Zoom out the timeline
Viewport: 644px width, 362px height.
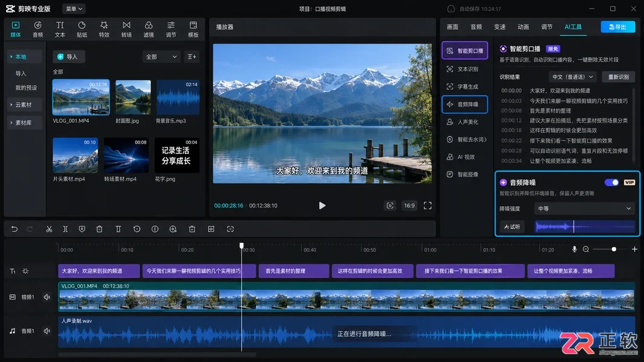(x=586, y=249)
